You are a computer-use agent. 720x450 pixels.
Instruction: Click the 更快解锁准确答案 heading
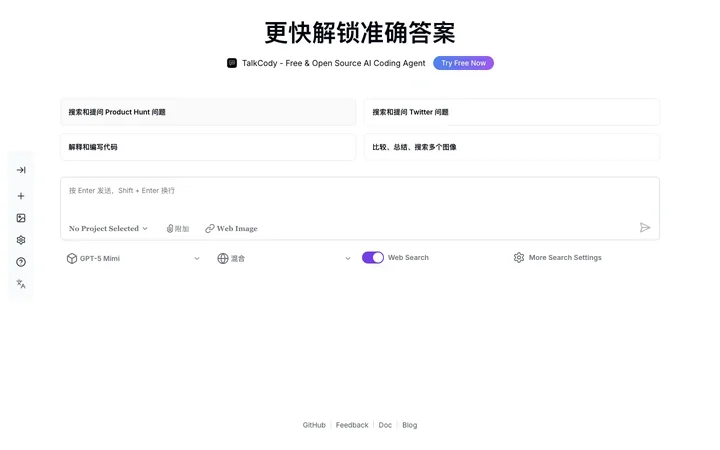point(360,33)
